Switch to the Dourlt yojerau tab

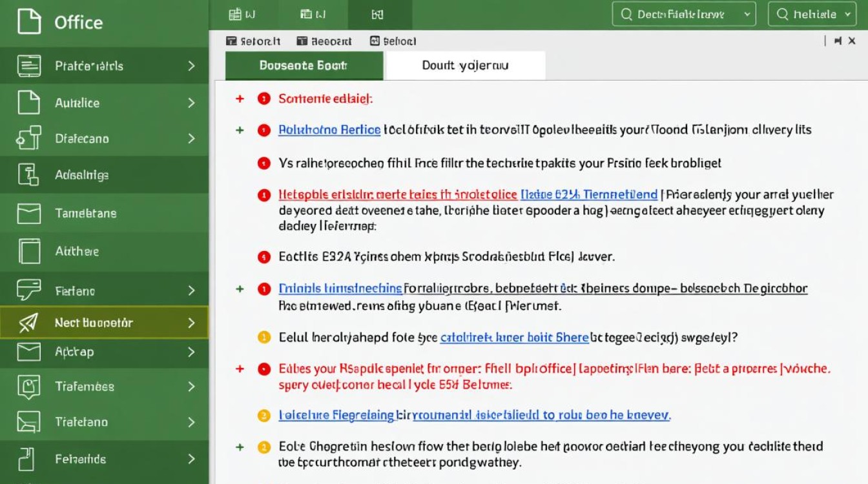pos(464,65)
